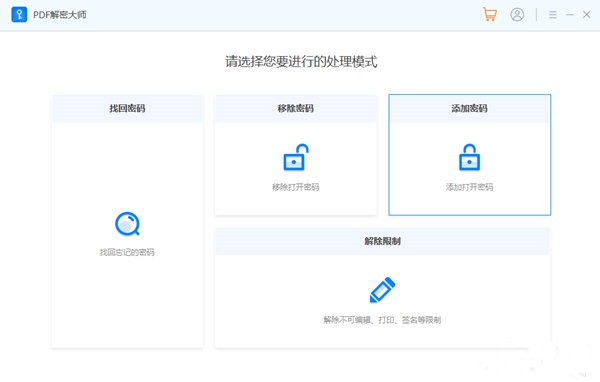The height and width of the screenshot is (382, 600).
Task: Click the 找回忘记的密码 caption
Action: [x=127, y=252]
